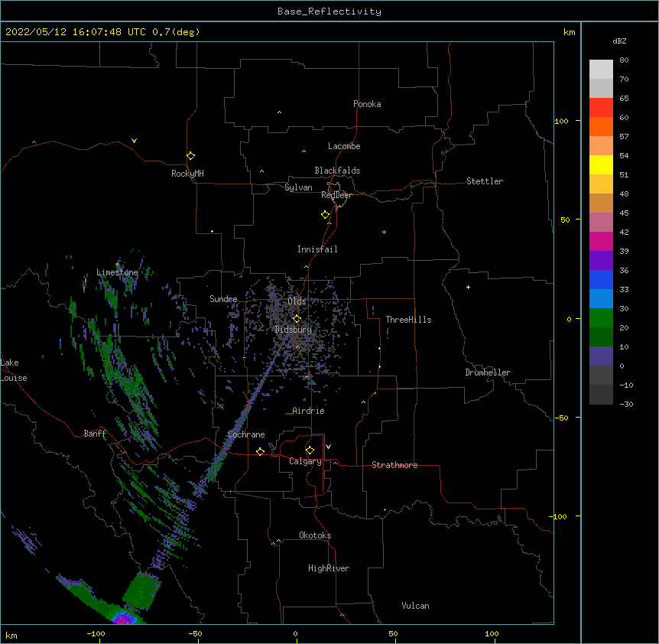Click the magenta 42 dBZ legend swatch

click(x=601, y=241)
